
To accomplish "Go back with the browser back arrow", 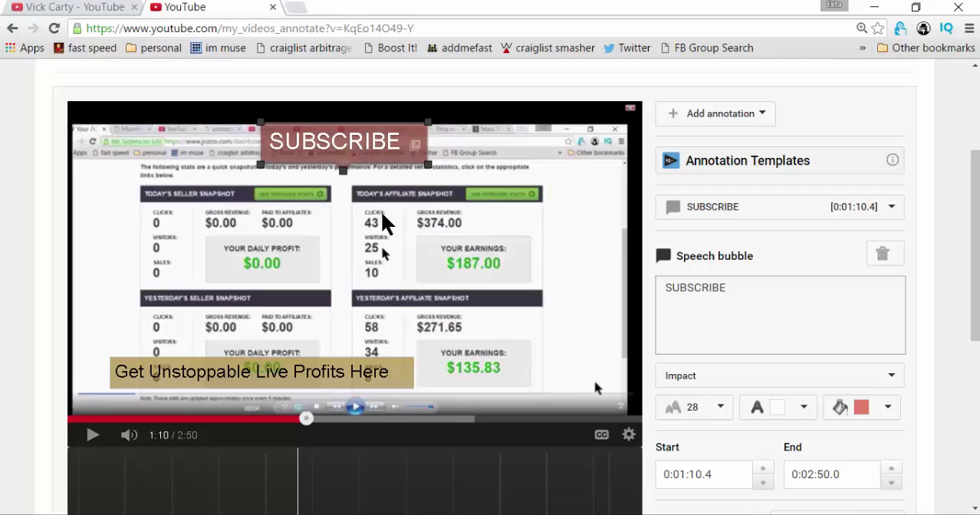I will click(x=12, y=28).
